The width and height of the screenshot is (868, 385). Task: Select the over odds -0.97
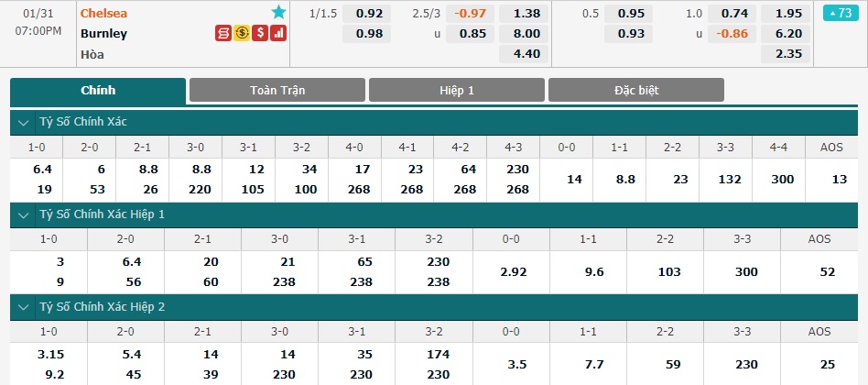click(470, 14)
